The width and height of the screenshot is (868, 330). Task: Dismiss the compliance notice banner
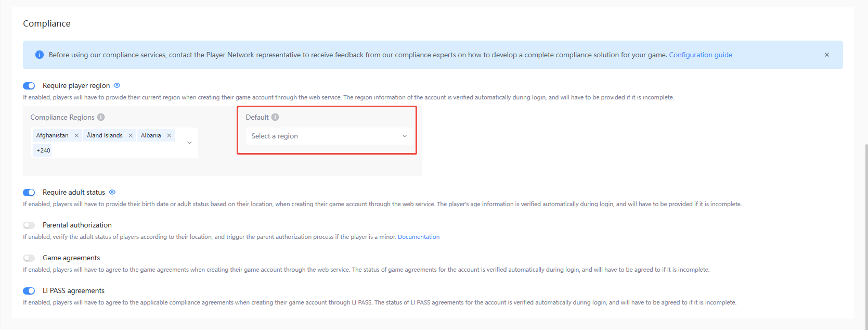click(x=827, y=55)
